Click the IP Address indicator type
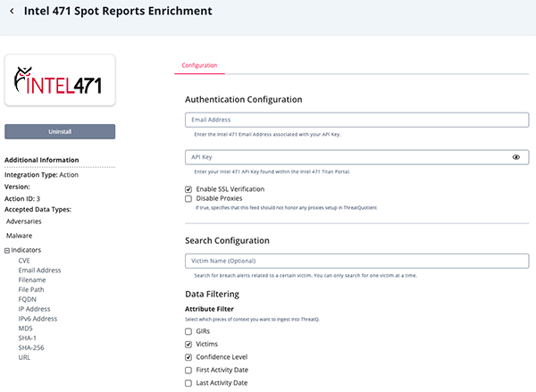The height and width of the screenshot is (392, 536). 34,309
